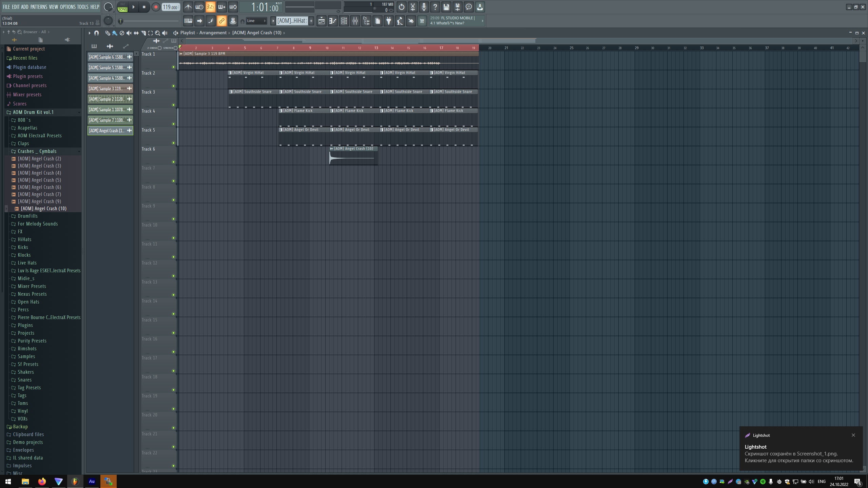
Task: Open the FILE menu
Action: tap(6, 7)
